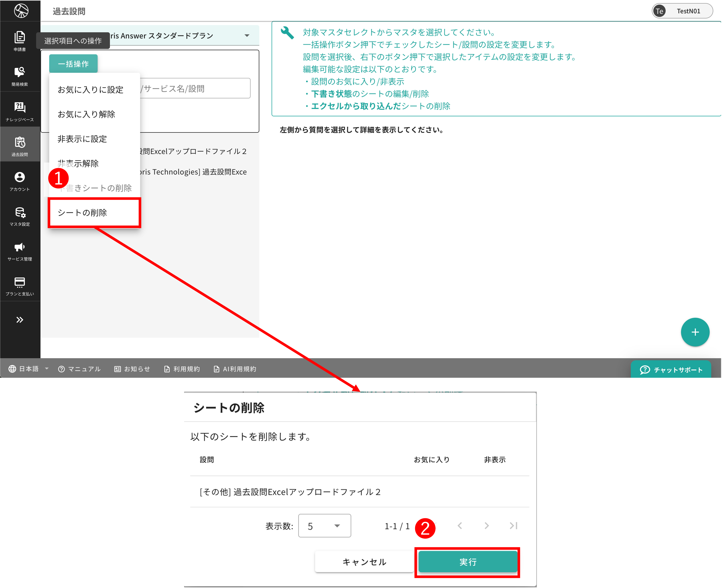Switch to 過去設問 in the sidebar
Image resolution: width=722 pixels, height=588 pixels.
[x=20, y=145]
